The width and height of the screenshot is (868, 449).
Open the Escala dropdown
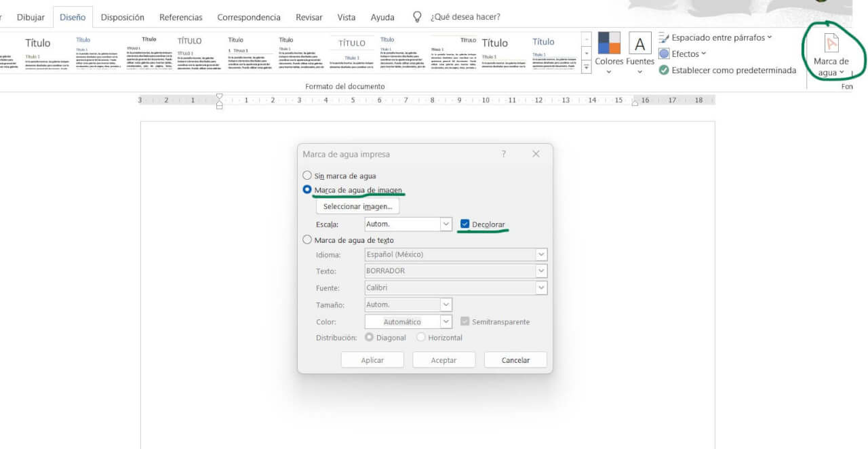point(446,224)
